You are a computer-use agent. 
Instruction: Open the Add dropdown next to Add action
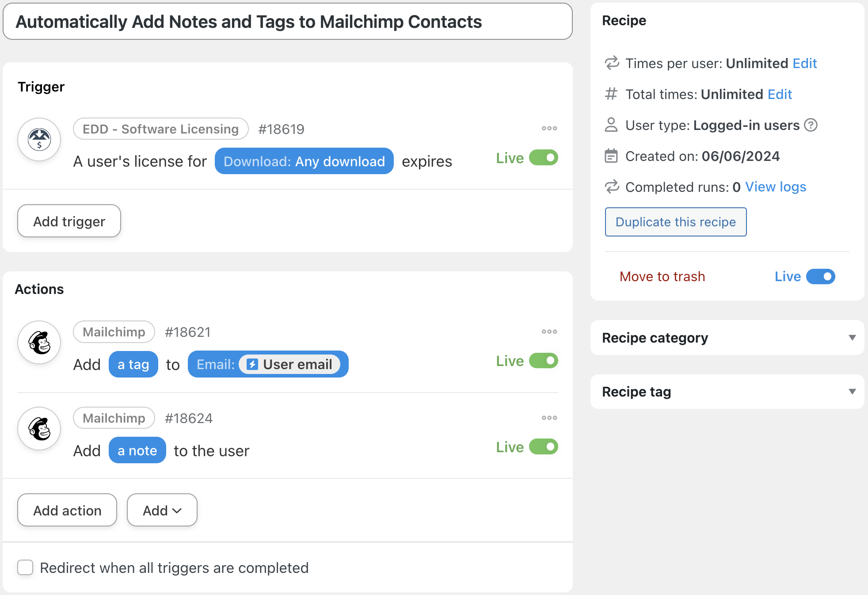tap(162, 510)
